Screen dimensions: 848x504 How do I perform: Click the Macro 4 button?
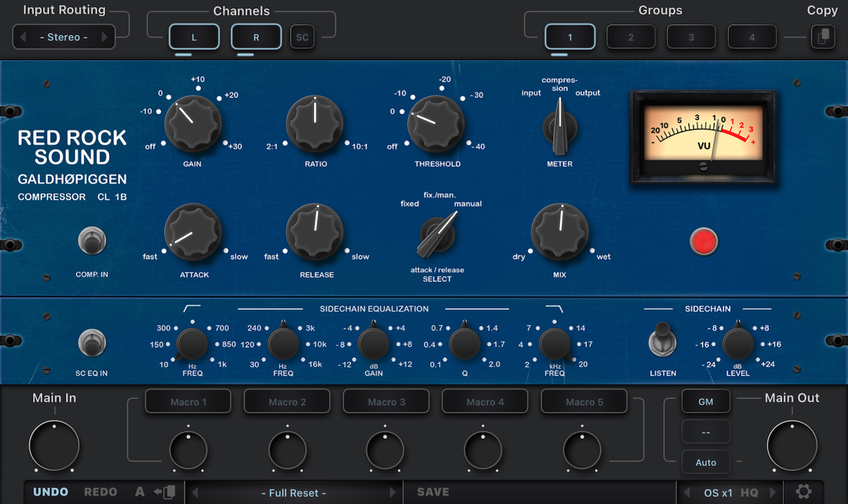click(x=485, y=402)
